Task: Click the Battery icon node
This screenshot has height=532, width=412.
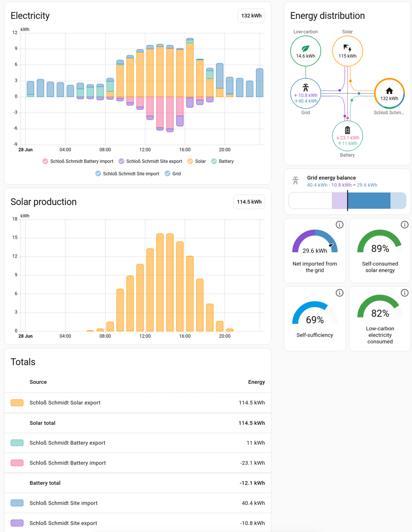Action: click(x=347, y=130)
